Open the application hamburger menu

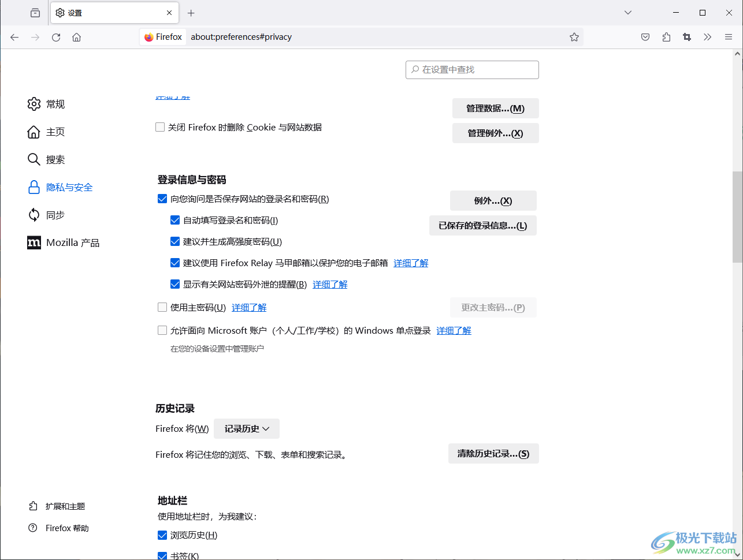[729, 37]
